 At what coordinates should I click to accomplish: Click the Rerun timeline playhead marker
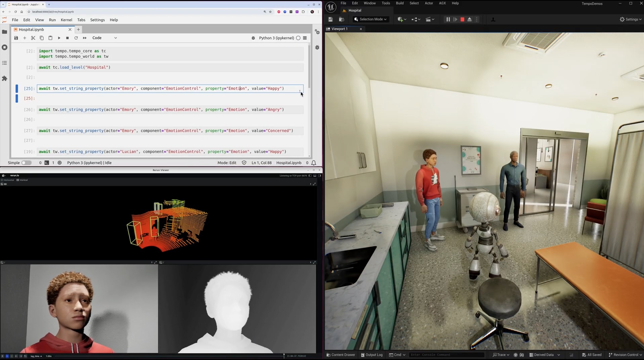tap(284, 356)
